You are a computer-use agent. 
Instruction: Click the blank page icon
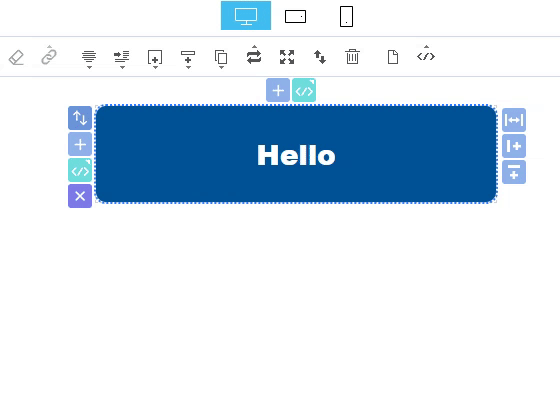click(x=393, y=57)
